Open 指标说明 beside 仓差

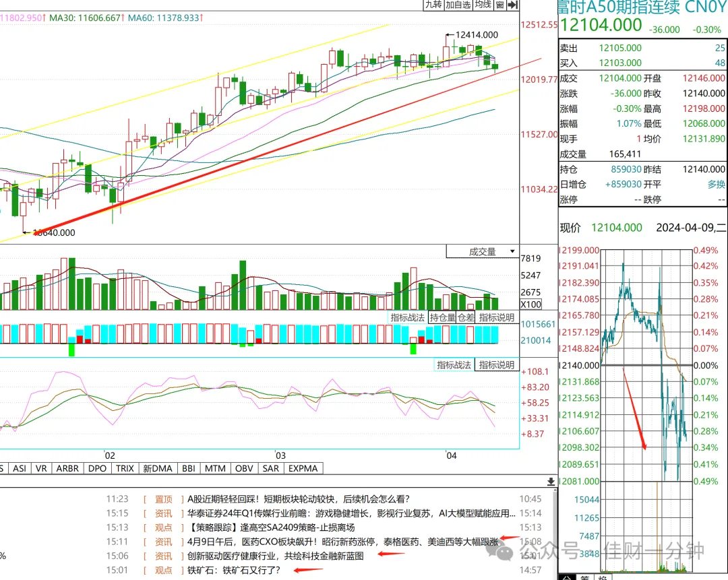pos(497,318)
